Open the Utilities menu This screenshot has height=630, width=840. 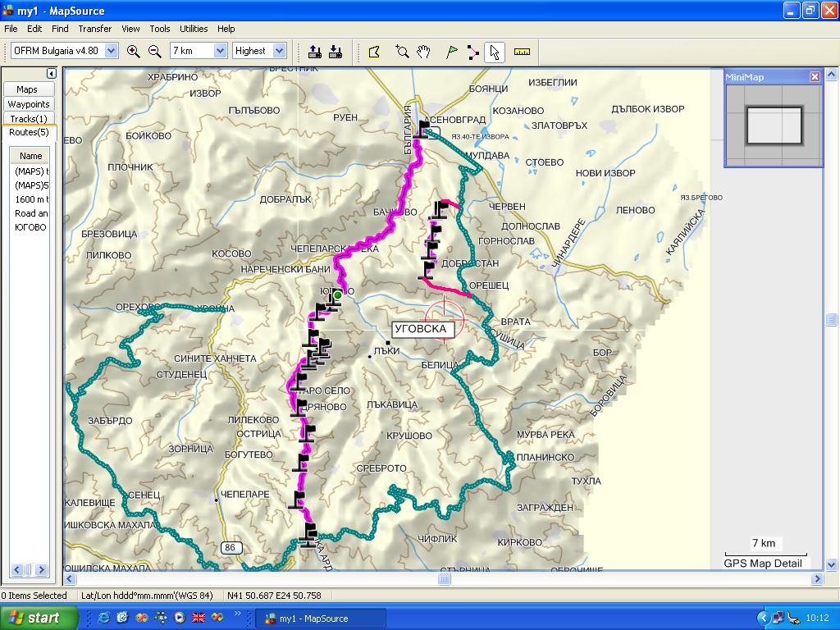point(194,29)
